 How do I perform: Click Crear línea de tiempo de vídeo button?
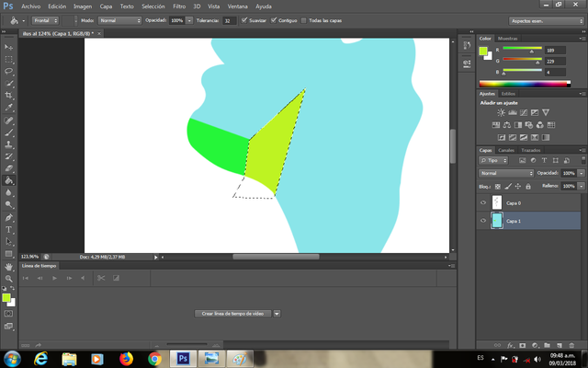pos(233,314)
